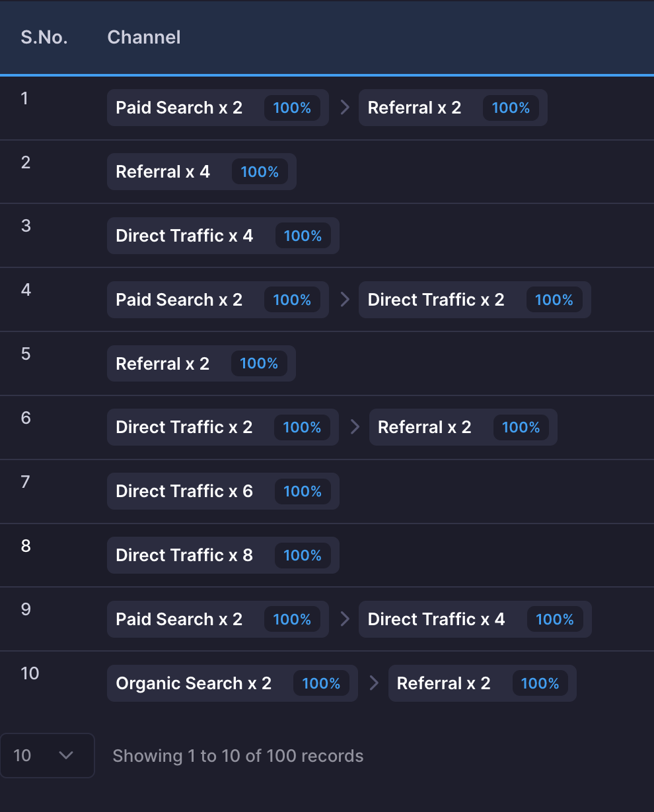The height and width of the screenshot is (812, 654).
Task: Select the 100% badge on Direct Traffic x 8
Action: pos(303,555)
